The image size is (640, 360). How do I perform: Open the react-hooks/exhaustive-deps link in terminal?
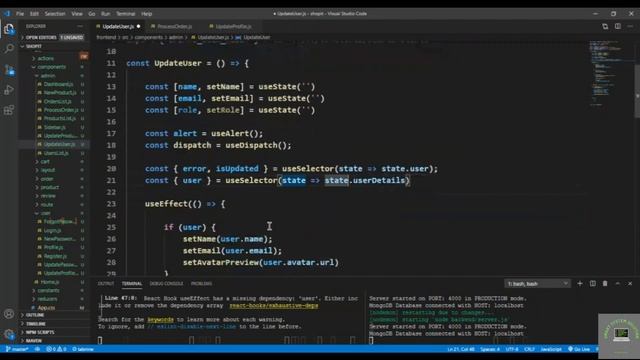273,305
